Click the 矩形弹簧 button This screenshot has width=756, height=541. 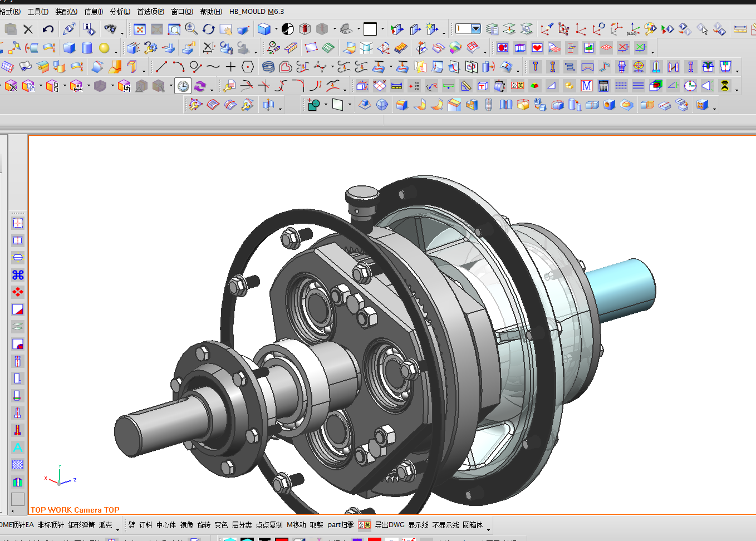(81, 525)
